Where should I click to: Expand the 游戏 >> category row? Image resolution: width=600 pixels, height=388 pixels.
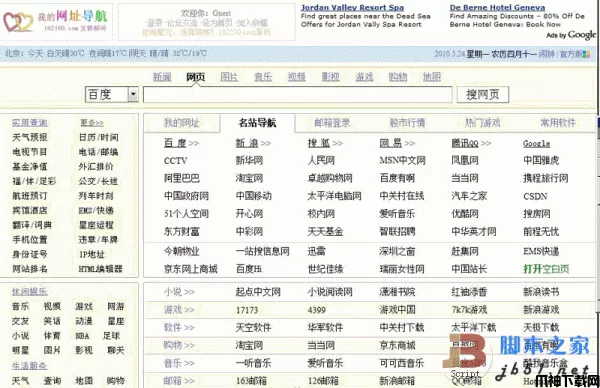179,310
